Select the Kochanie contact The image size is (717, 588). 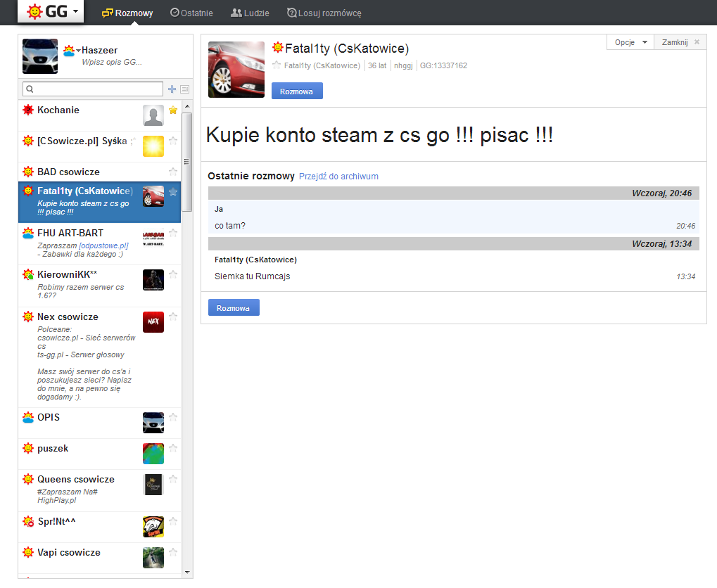pos(100,115)
